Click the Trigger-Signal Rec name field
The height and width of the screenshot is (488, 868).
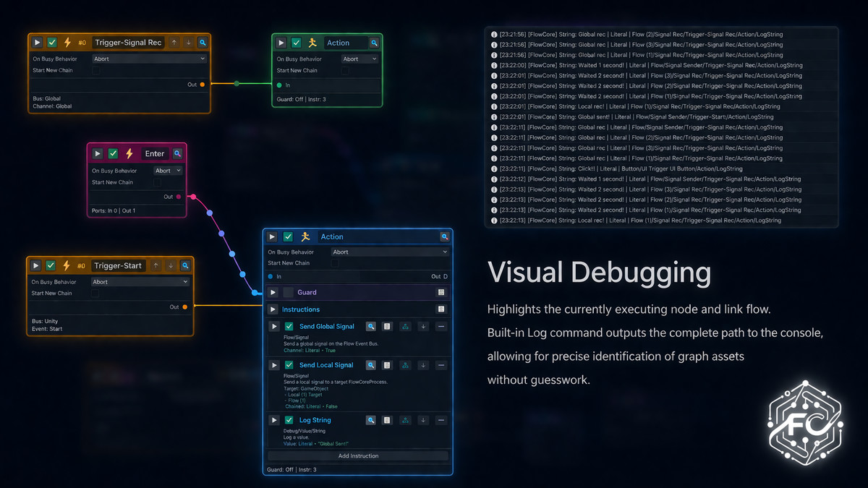[x=128, y=43]
